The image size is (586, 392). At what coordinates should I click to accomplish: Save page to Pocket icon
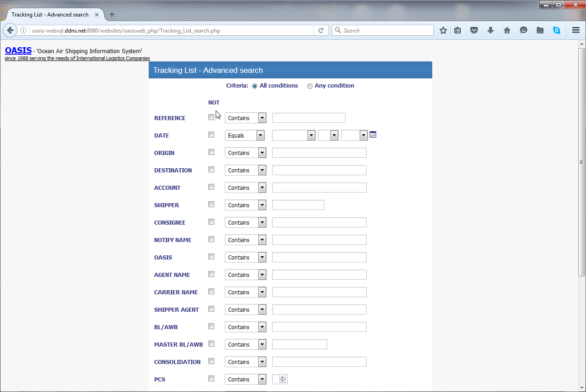coord(474,31)
